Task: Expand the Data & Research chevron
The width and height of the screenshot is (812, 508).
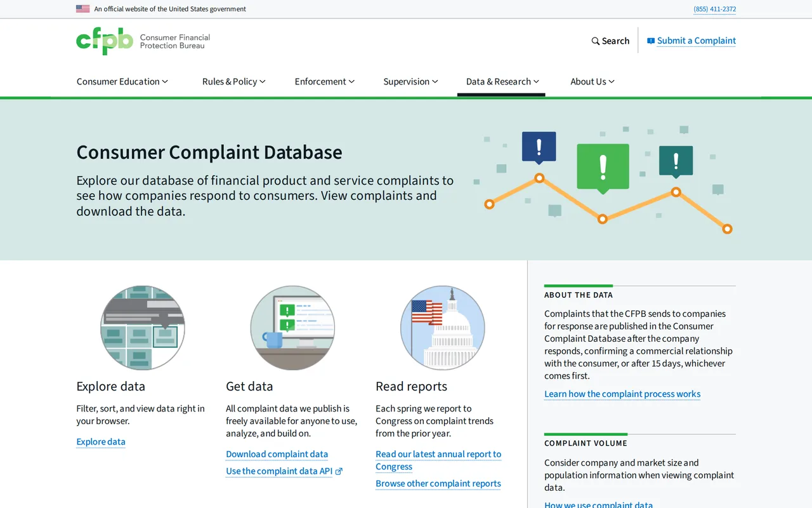Action: [536, 81]
